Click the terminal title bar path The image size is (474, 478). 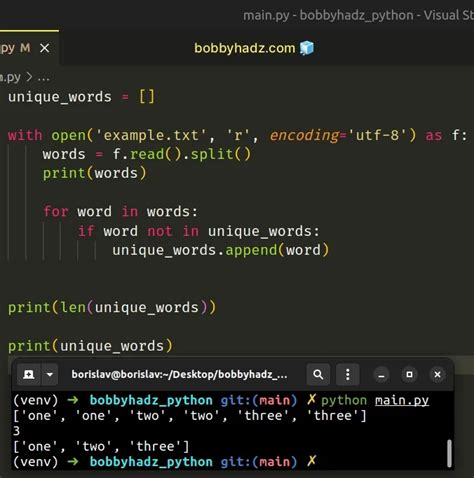coord(179,375)
